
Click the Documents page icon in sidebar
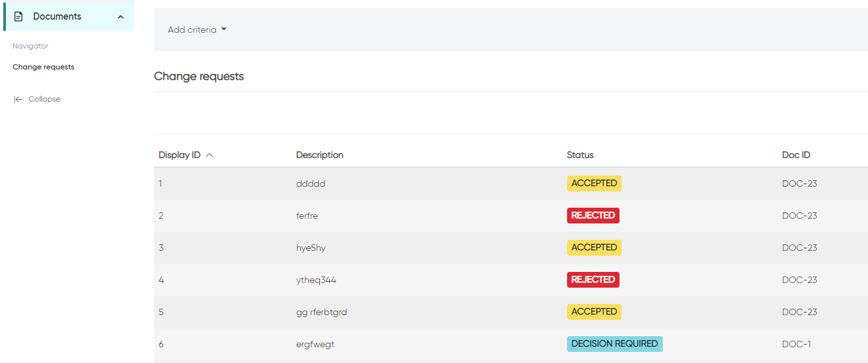[x=18, y=16]
